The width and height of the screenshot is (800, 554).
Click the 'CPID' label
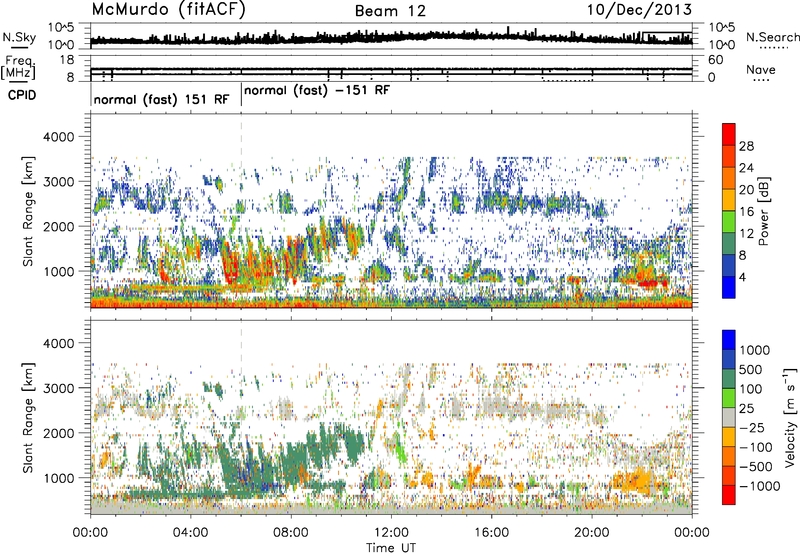(22, 95)
